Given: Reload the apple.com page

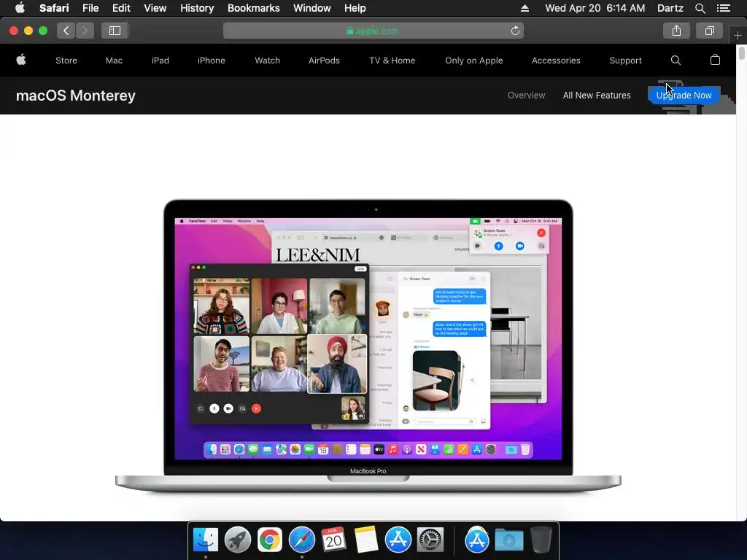Looking at the screenshot, I should 515,31.
